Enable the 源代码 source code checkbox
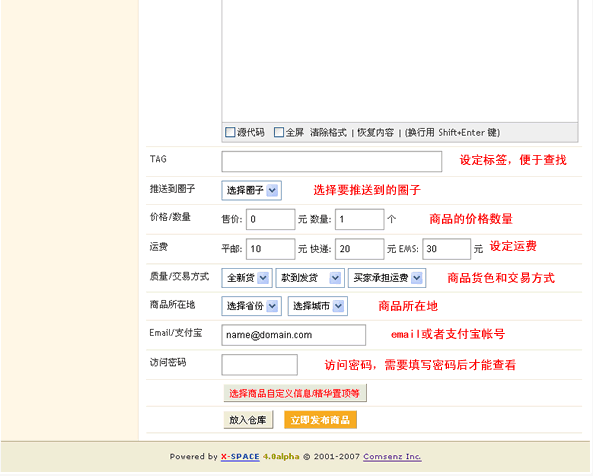Image resolution: width=593 pixels, height=476 pixels. tap(230, 132)
